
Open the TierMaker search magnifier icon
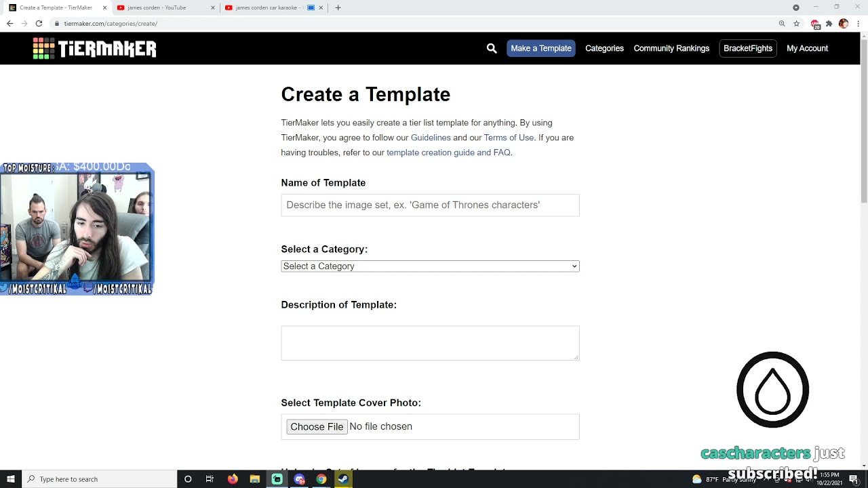[492, 48]
